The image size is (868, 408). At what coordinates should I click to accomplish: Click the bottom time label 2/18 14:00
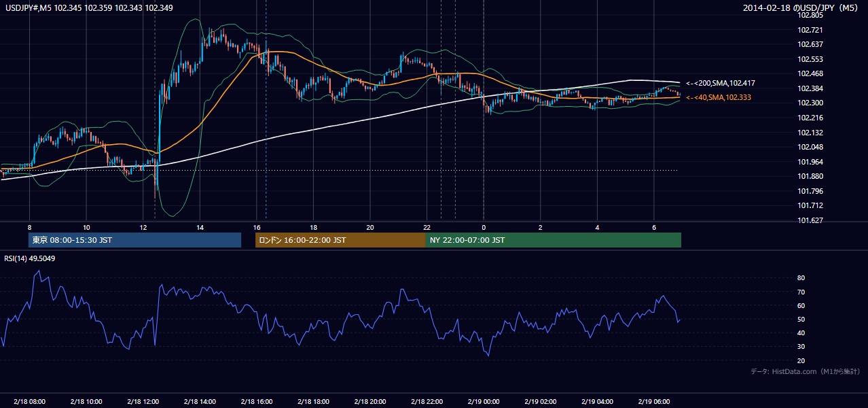click(x=200, y=401)
